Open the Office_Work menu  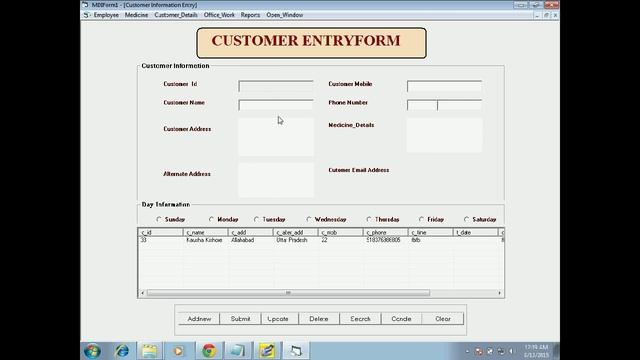(x=219, y=15)
